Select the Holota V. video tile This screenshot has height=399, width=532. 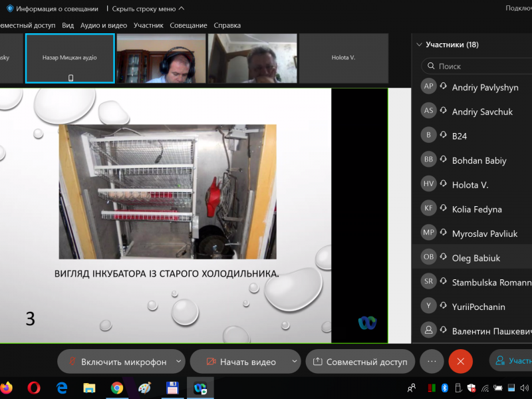[x=343, y=58]
